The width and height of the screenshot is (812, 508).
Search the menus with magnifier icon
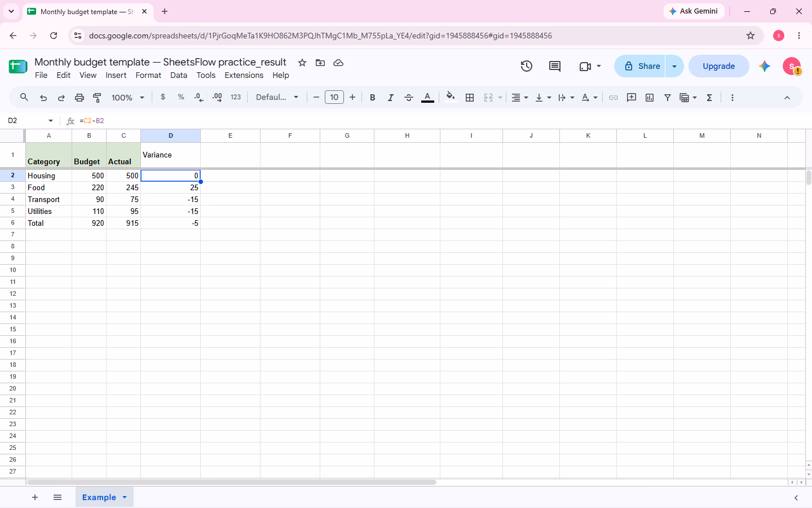(x=24, y=98)
